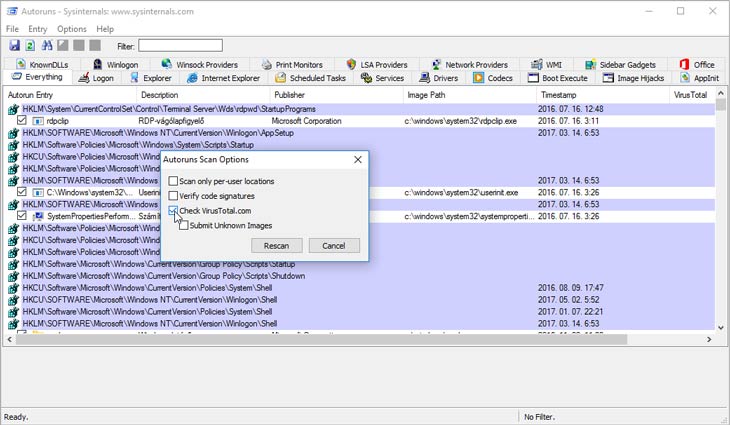Viewport: 730px width, 425px height.
Task: Open the Entry menu
Action: pyautogui.click(x=38, y=29)
